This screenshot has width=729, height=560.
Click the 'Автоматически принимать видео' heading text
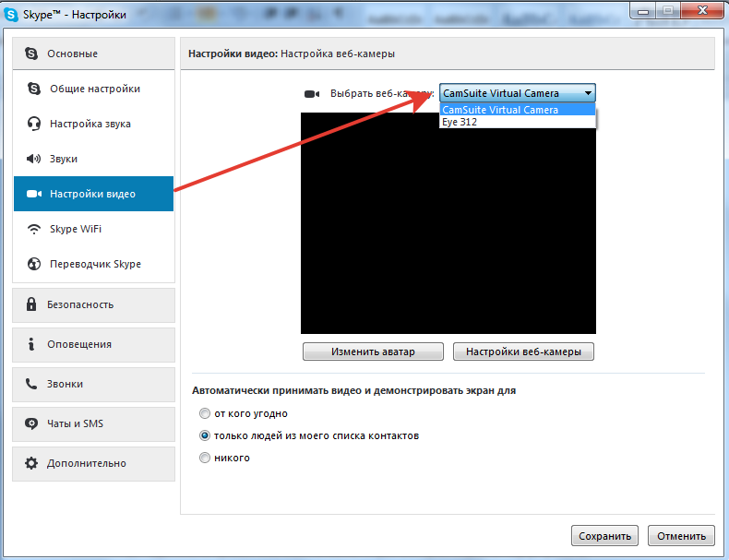tap(353, 390)
